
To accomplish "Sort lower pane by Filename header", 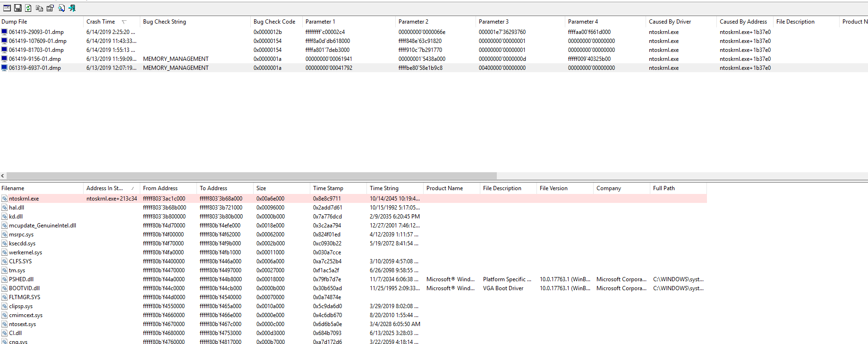I will click(x=42, y=188).
